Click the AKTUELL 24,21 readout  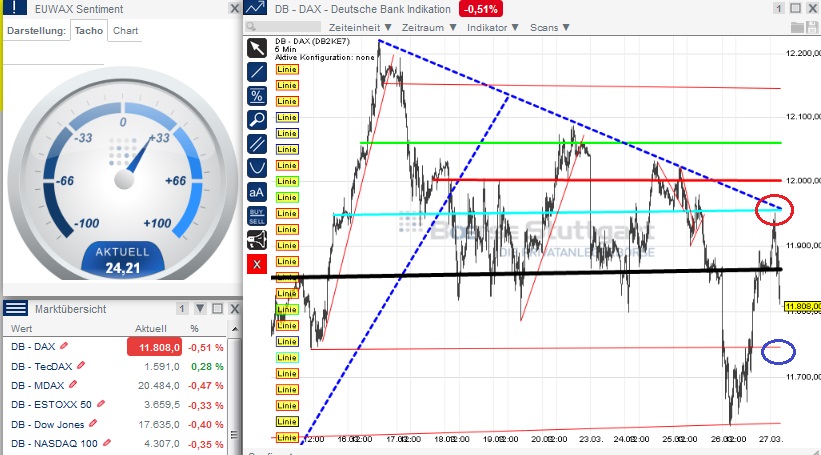tap(123, 260)
